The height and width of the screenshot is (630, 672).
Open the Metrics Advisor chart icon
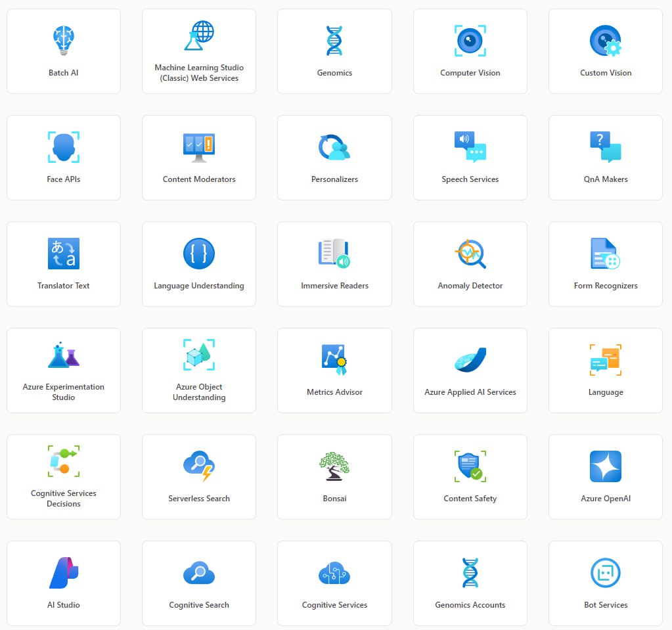[334, 359]
